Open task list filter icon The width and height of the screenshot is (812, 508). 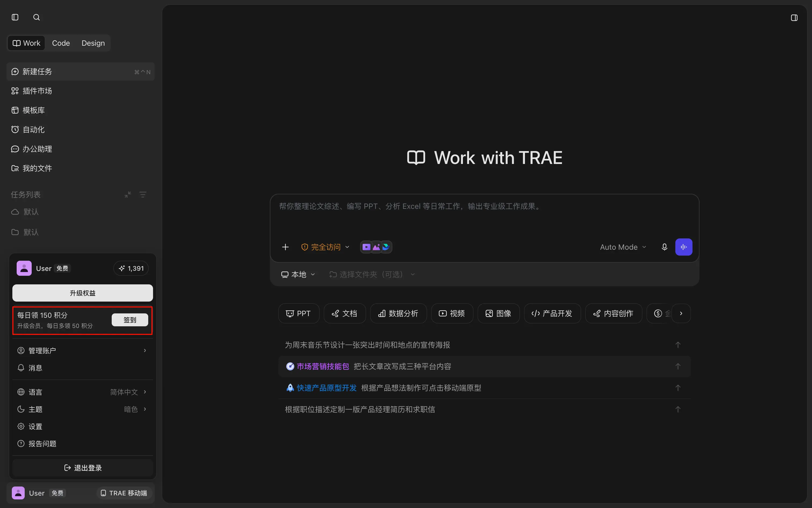tap(143, 195)
